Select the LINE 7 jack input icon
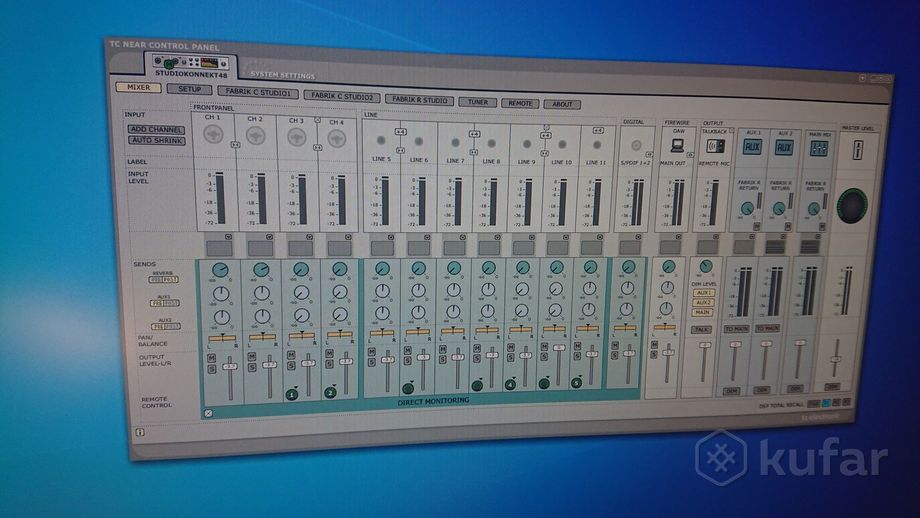 pos(455,143)
